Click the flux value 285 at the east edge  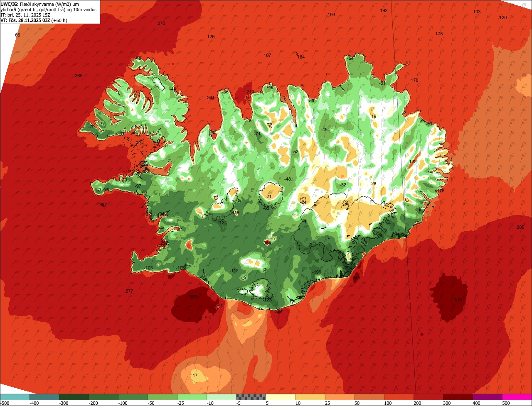point(520,227)
